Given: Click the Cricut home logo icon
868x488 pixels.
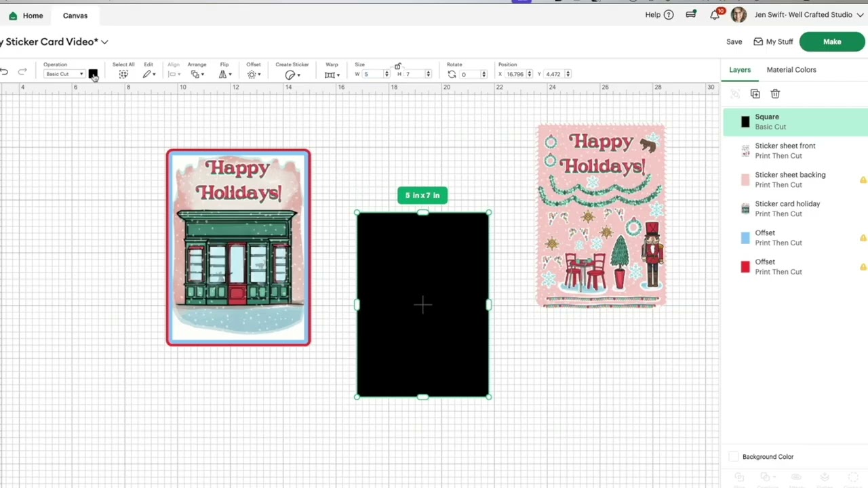Looking at the screenshot, I should [x=13, y=16].
